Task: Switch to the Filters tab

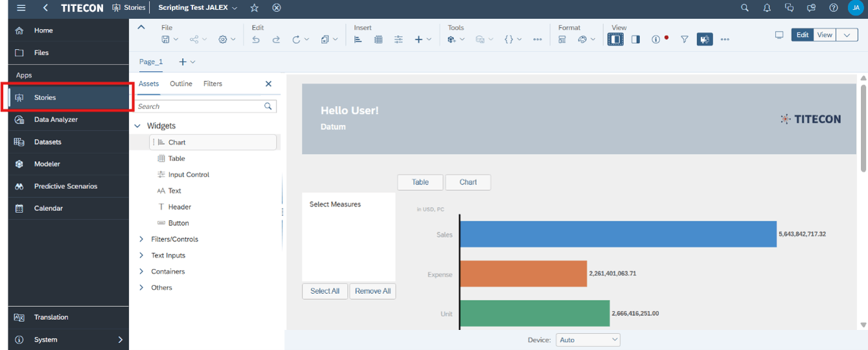Action: coord(212,83)
